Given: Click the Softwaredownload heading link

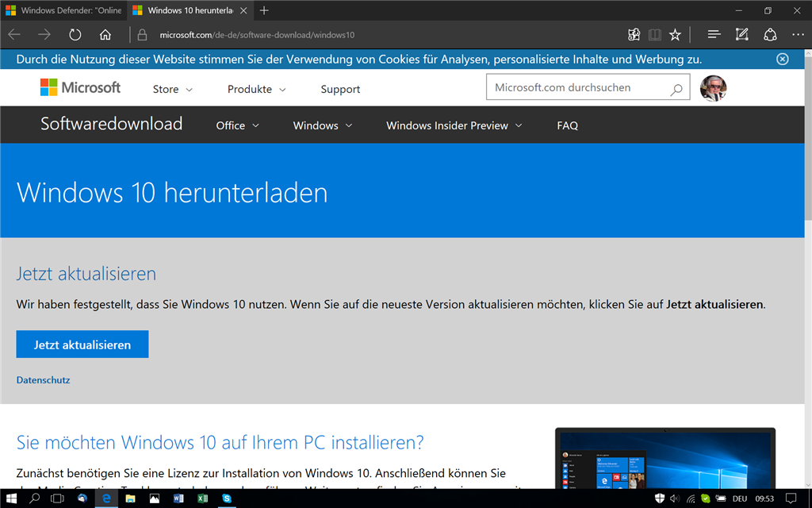Looking at the screenshot, I should [x=111, y=124].
